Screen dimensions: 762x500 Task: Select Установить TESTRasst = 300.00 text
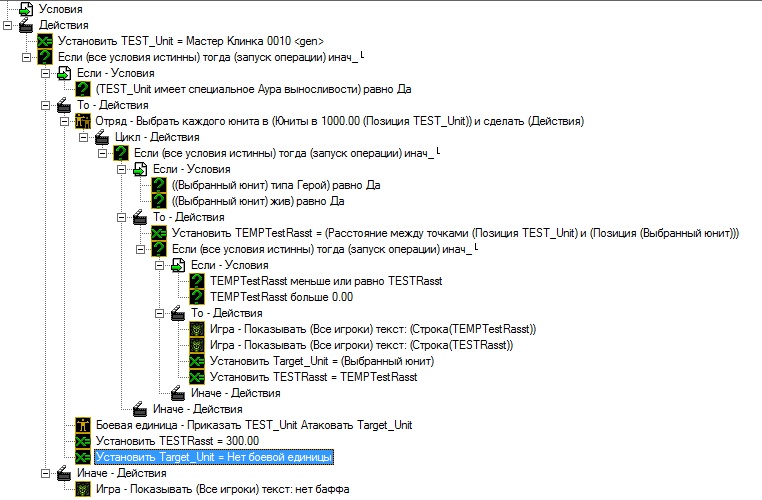pos(177,441)
